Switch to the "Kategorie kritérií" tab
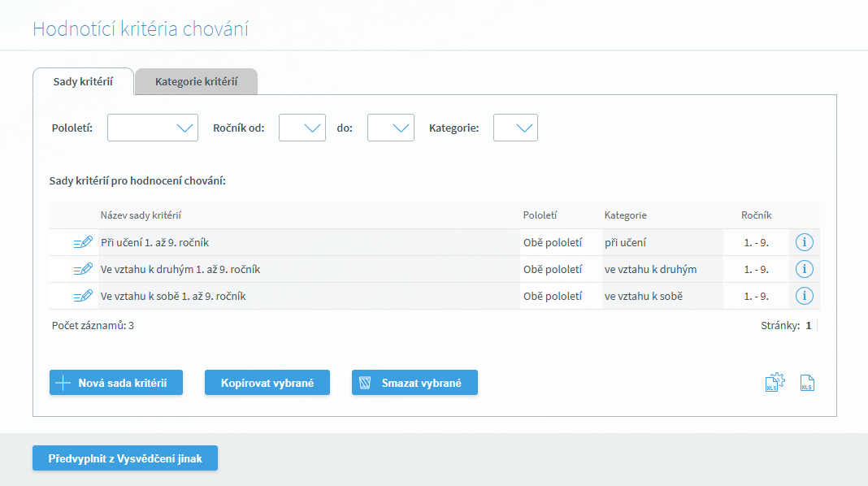This screenshot has height=486, width=868. [196, 82]
